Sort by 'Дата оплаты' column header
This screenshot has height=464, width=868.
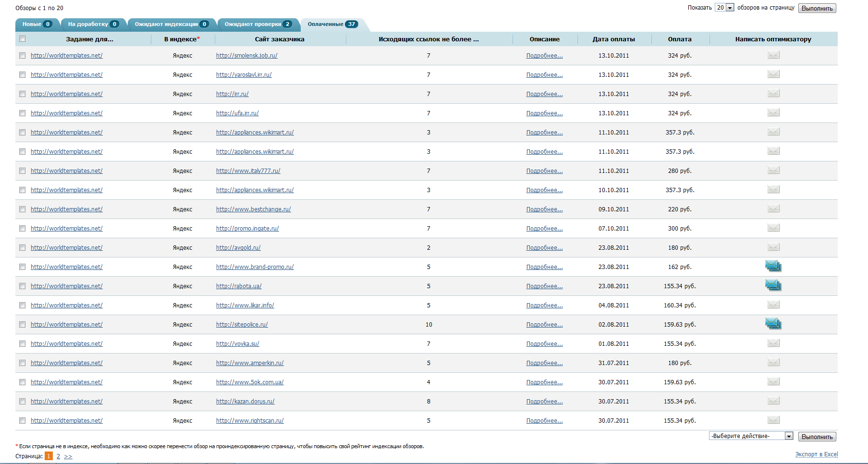[x=613, y=39]
